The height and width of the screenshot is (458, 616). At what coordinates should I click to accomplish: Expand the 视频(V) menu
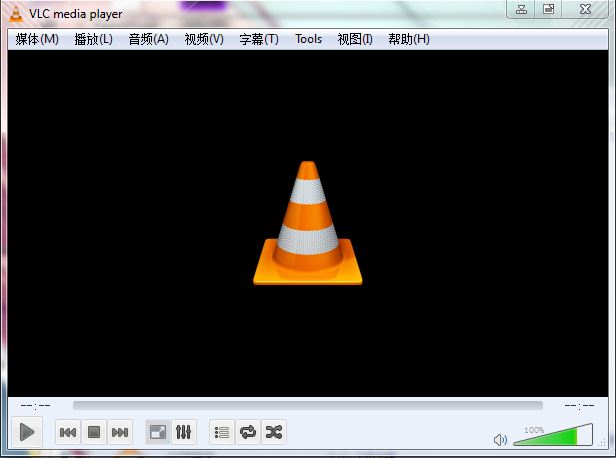point(204,39)
